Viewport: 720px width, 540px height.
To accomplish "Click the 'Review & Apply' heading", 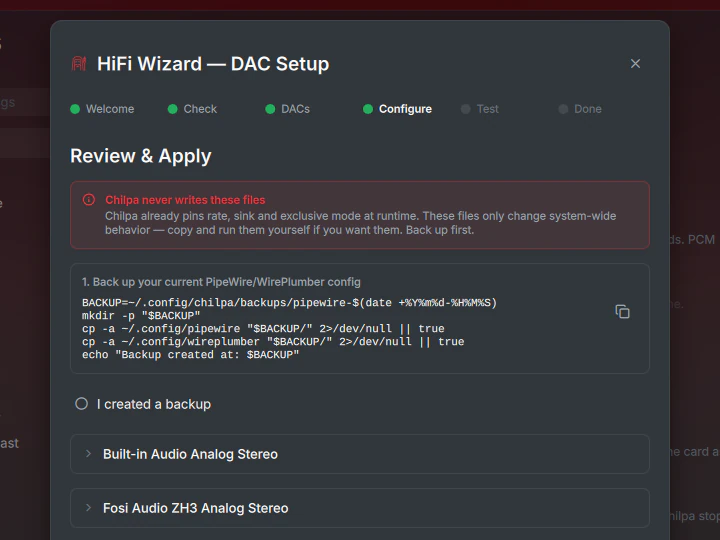I will coord(141,156).
